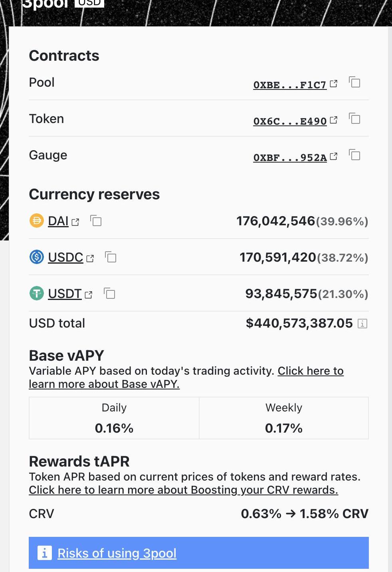Viewport: 392px width, 572px height.
Task: Copy the DAI token address
Action: pyautogui.click(x=96, y=220)
